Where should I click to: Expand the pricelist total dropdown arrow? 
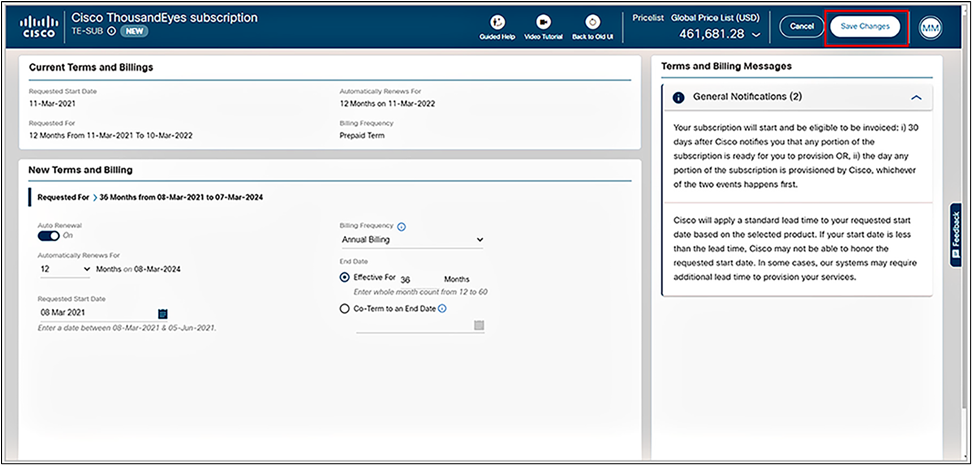[755, 35]
